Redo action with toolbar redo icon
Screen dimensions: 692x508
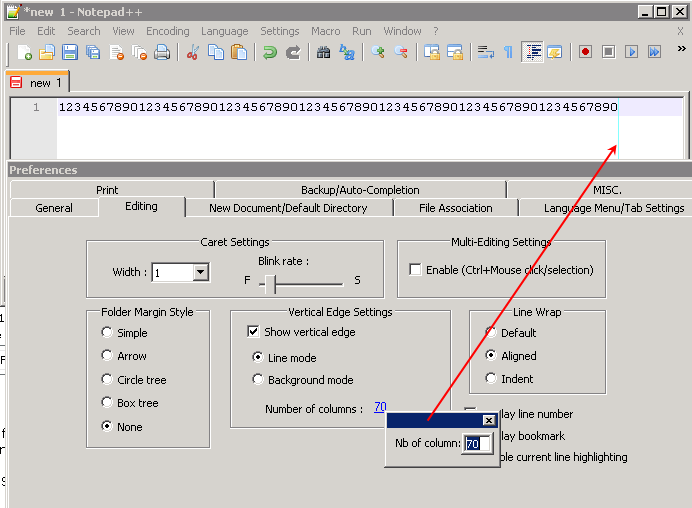coord(293,52)
